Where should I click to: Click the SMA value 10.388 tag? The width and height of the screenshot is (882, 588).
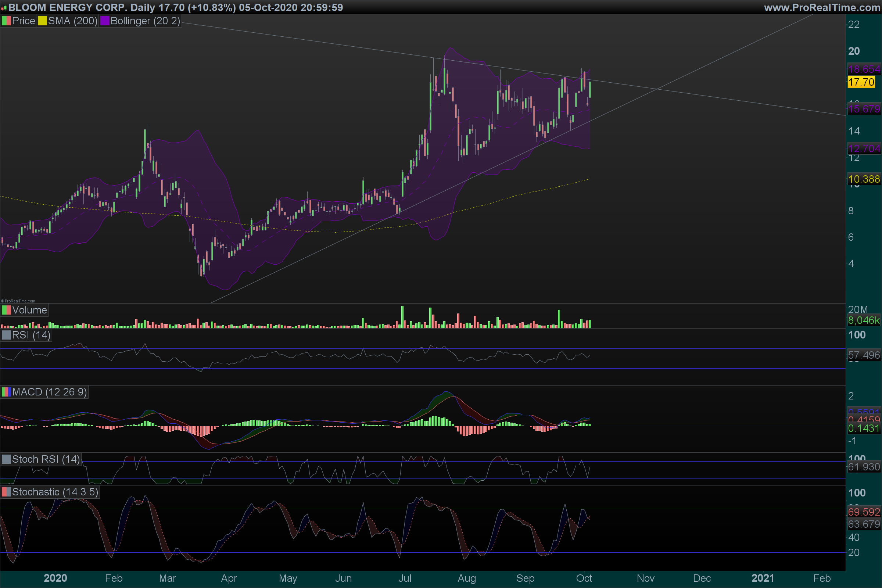tap(864, 179)
